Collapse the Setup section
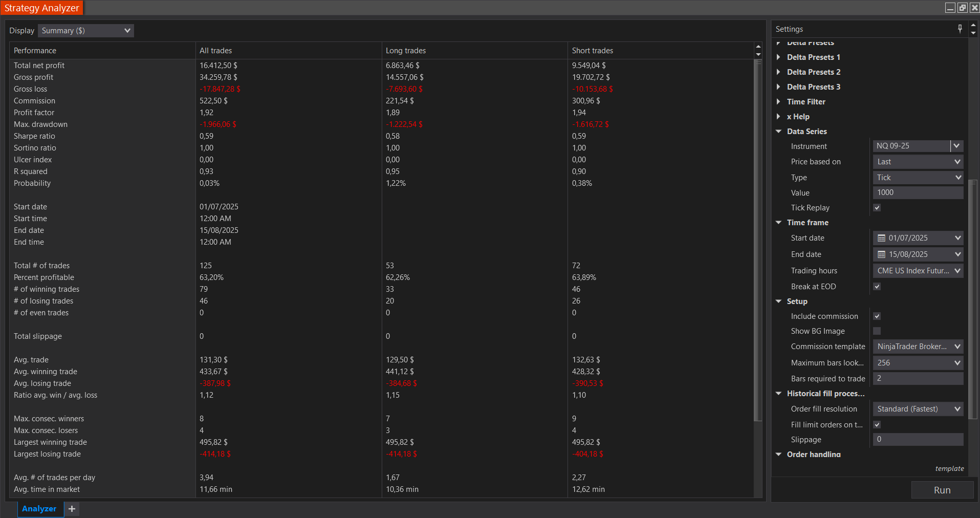The height and width of the screenshot is (518, 980). (778, 301)
